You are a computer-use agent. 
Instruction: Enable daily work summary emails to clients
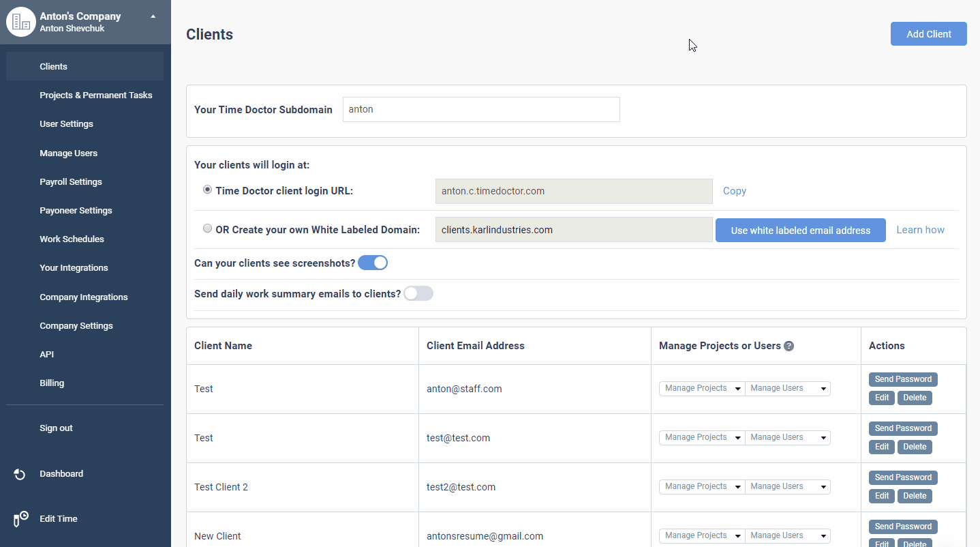pos(418,293)
